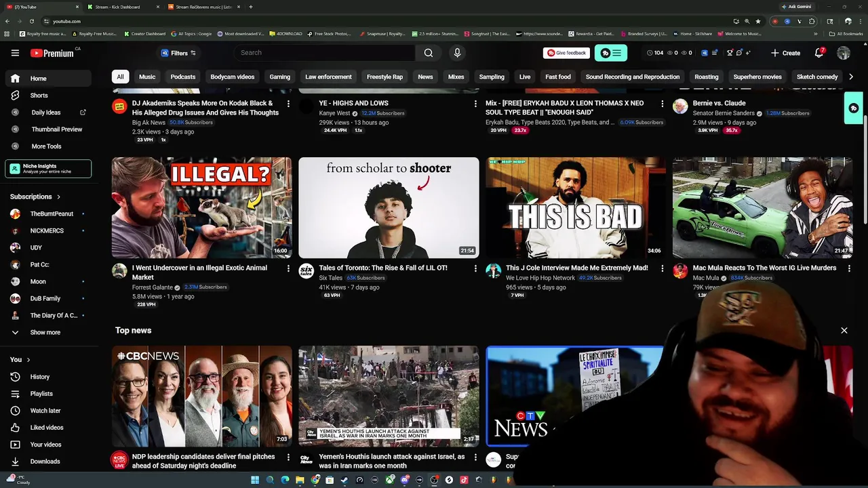Open Forrest Galante channel link
This screenshot has height=488, width=868.
tap(153, 287)
